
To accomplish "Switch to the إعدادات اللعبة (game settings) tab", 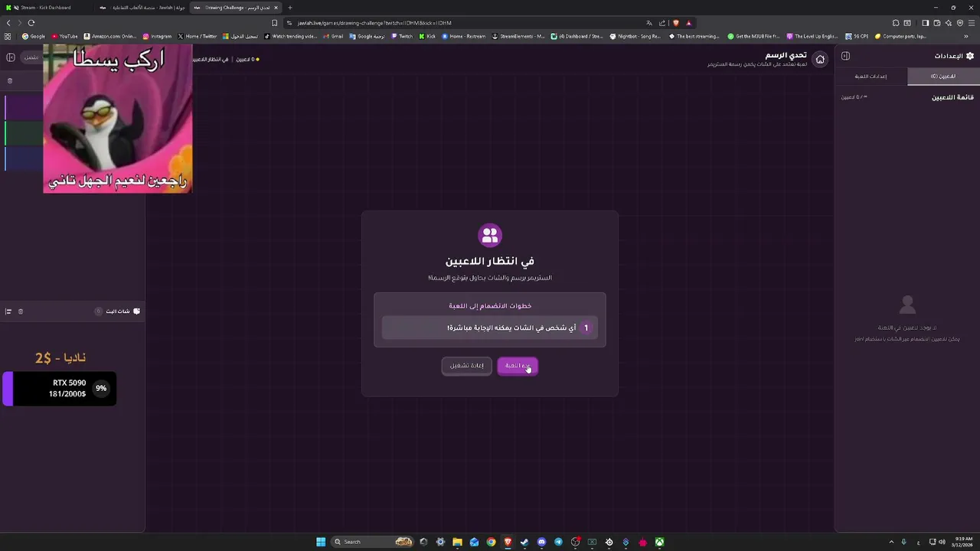I will coord(871,77).
